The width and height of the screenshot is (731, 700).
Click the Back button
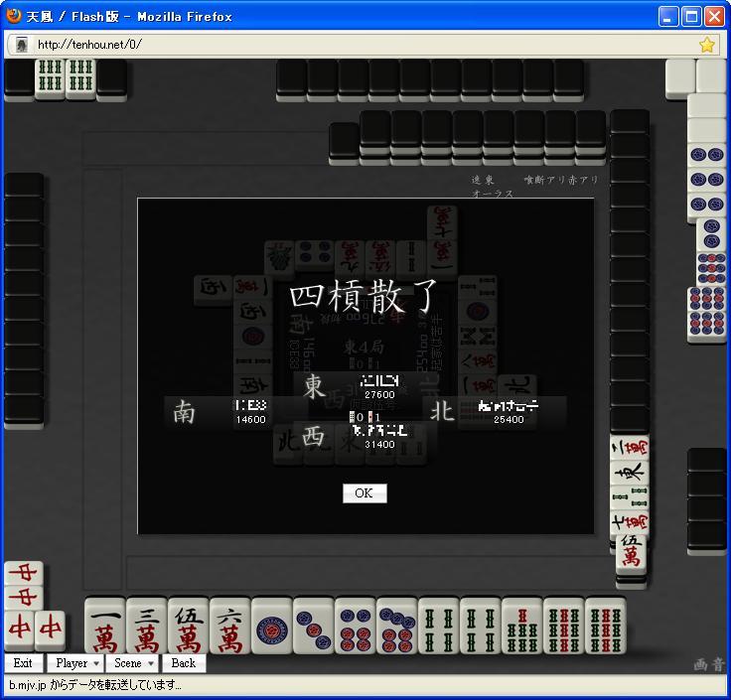coord(184,663)
